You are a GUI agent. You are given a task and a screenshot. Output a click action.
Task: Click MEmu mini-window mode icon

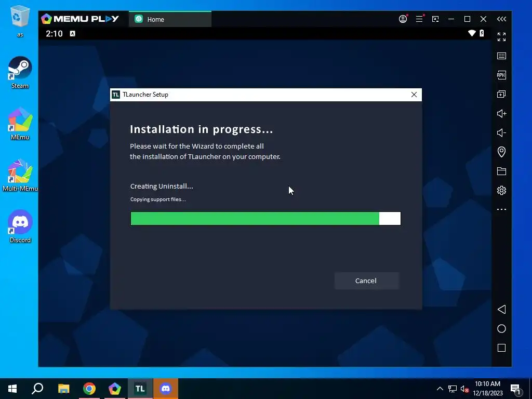435,19
